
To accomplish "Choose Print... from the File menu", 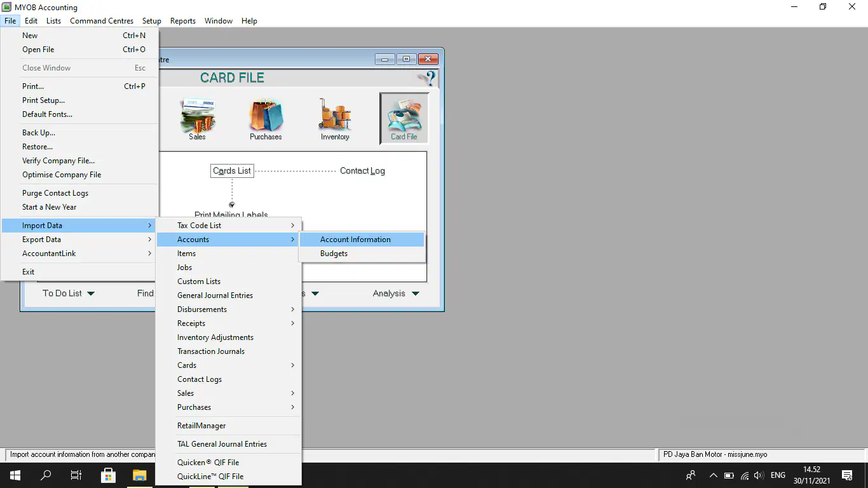I will (x=79, y=86).
